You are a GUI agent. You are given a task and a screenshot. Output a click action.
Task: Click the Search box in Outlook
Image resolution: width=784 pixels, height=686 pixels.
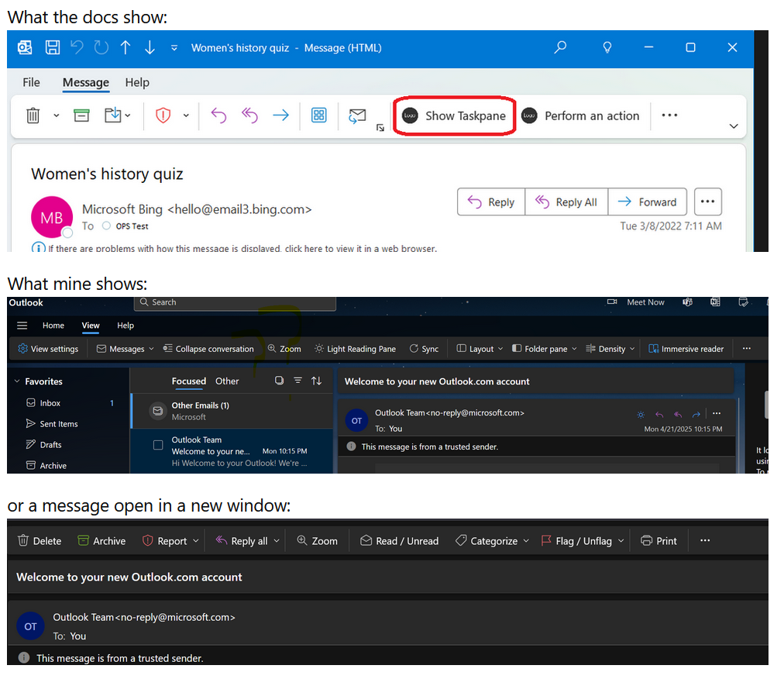click(x=235, y=303)
